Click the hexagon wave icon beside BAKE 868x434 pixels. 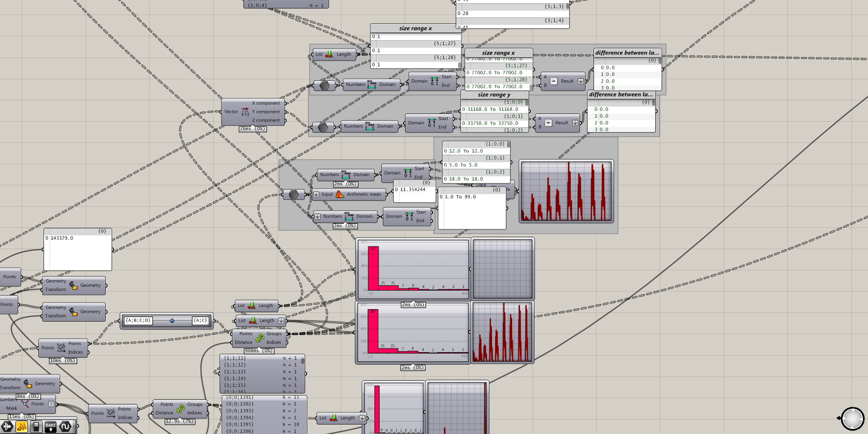[x=65, y=427]
